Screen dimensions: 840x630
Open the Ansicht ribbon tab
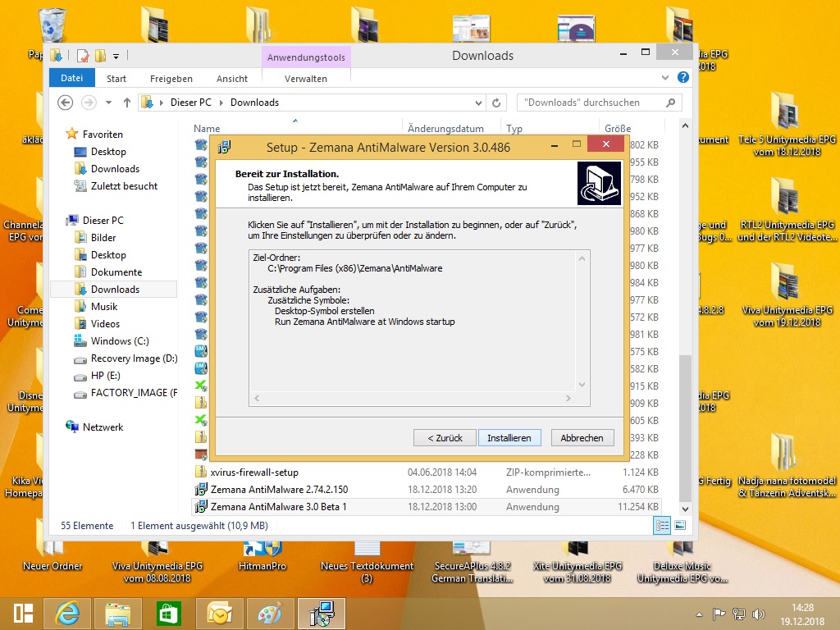231,79
